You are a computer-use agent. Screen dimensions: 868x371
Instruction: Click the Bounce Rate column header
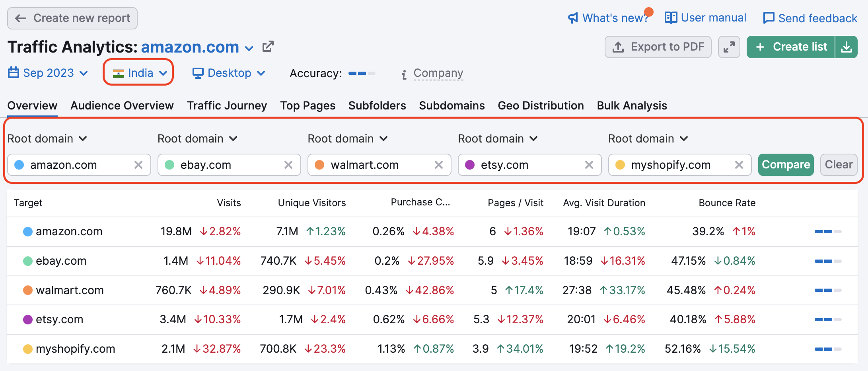point(727,203)
